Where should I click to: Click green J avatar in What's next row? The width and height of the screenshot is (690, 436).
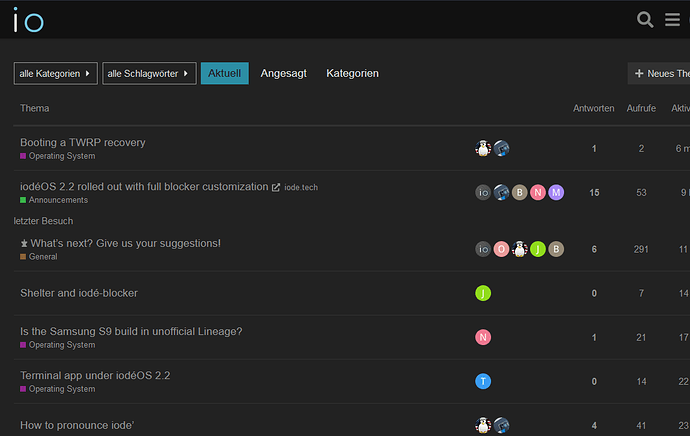click(x=538, y=249)
